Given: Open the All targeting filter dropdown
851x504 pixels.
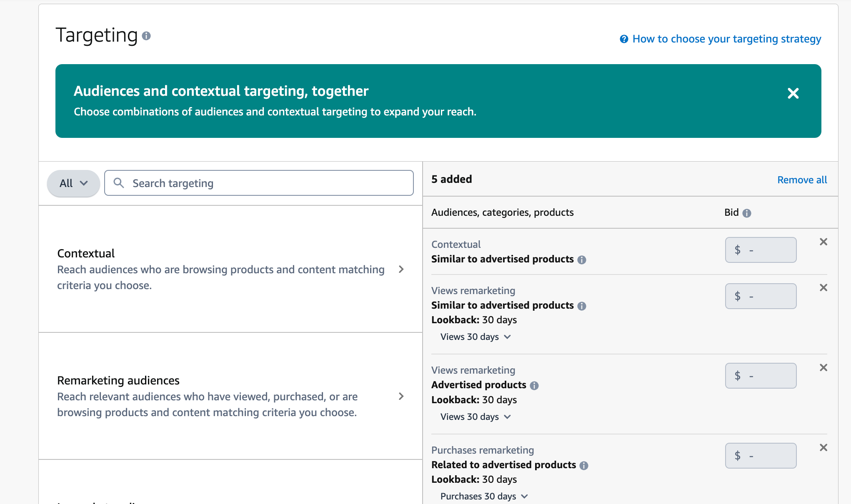Looking at the screenshot, I should pos(72,183).
